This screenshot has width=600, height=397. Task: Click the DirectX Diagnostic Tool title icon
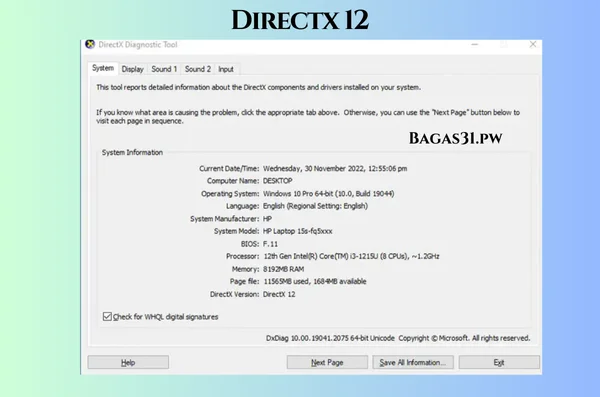tap(90, 44)
